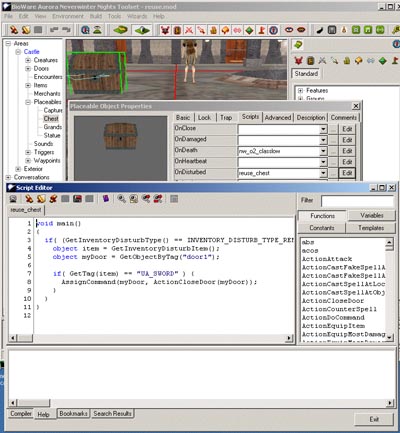Viewport: 400px width, 433px height.
Task: Expand the Waypoints tree node
Action: pos(28,160)
